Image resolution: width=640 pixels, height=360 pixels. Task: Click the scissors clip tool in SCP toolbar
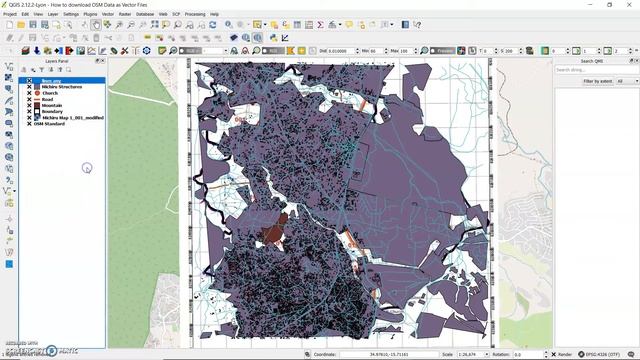124,51
